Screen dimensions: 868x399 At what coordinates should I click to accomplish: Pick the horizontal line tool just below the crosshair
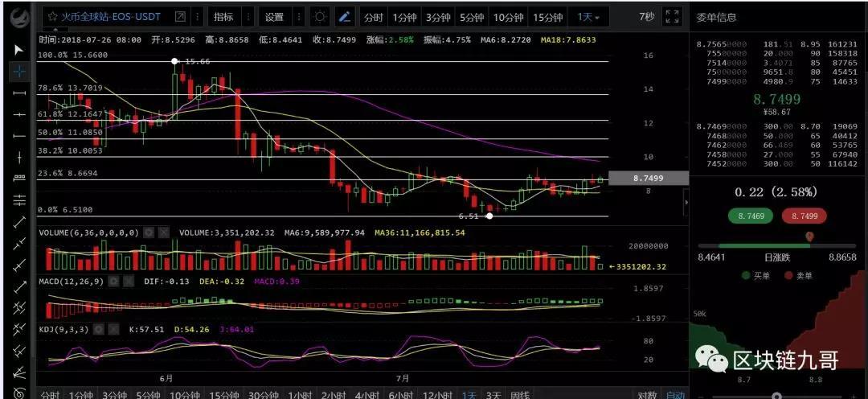click(19, 93)
